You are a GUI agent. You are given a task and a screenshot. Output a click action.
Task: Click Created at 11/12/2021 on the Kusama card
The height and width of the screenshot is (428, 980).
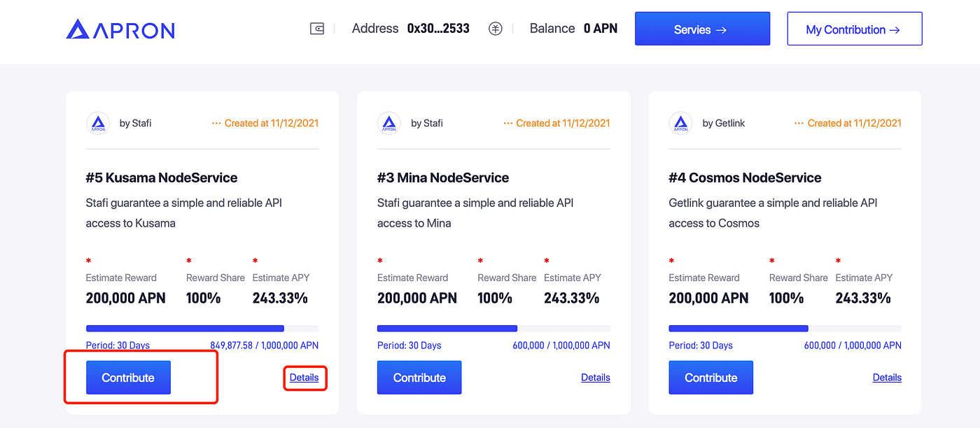pos(272,123)
